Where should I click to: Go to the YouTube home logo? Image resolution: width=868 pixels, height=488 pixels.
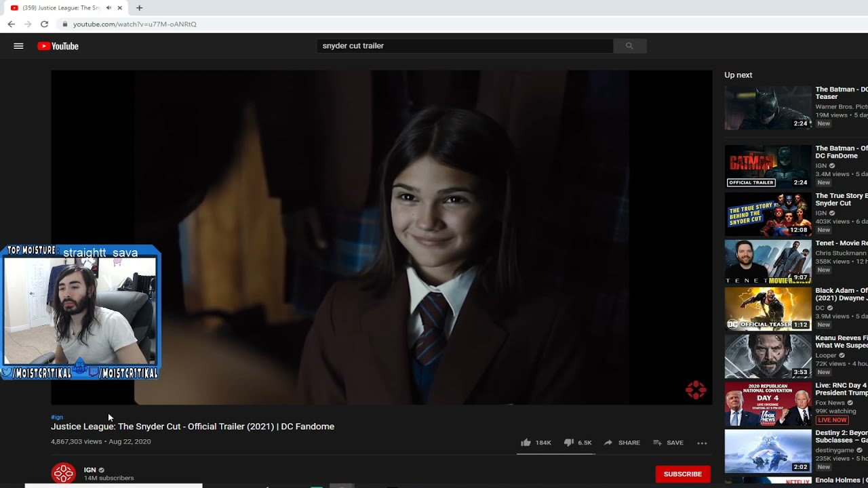pyautogui.click(x=58, y=46)
